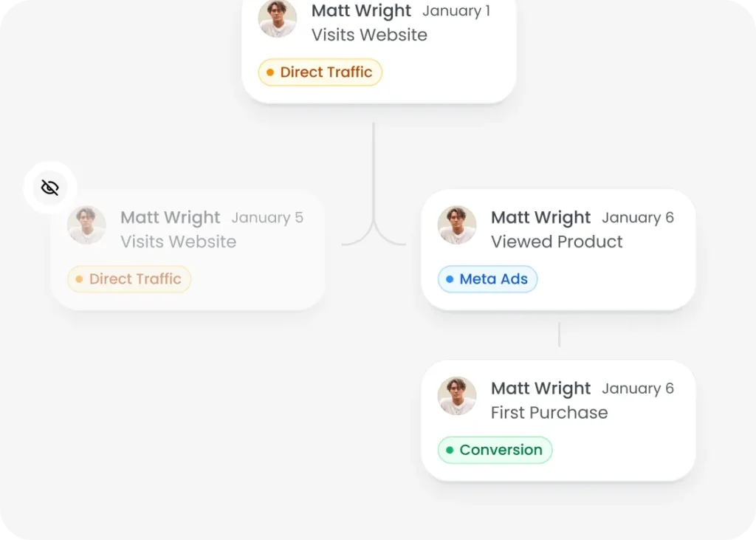Click the First Purchase event text
The image size is (756, 540).
(549, 412)
